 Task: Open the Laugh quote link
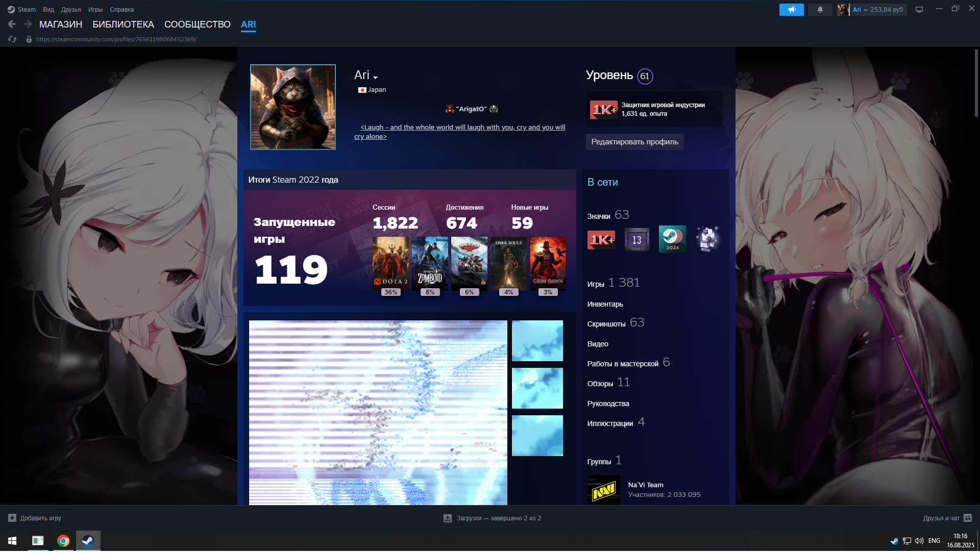(460, 132)
